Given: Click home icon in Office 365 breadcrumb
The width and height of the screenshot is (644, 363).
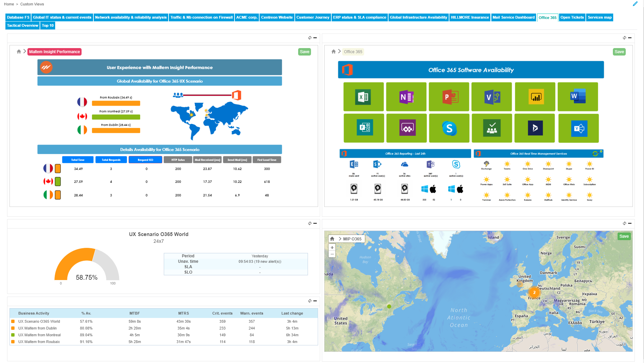Looking at the screenshot, I should click(x=334, y=51).
